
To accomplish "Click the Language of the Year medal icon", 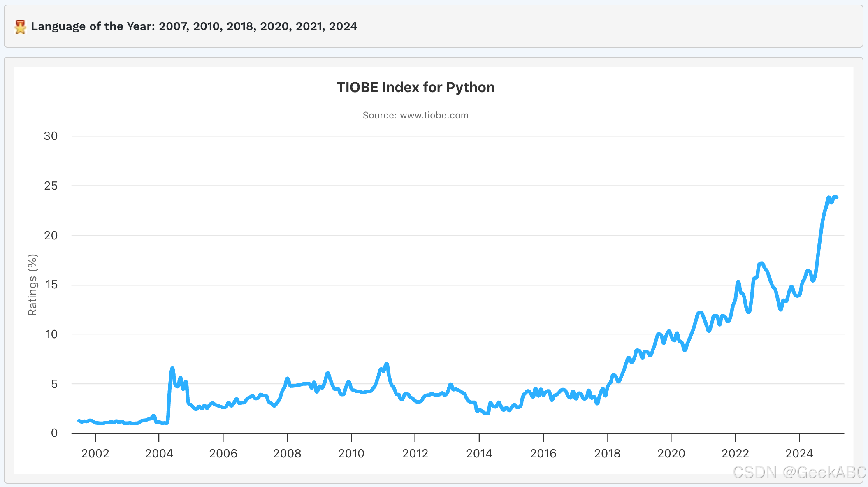I will click(x=20, y=27).
